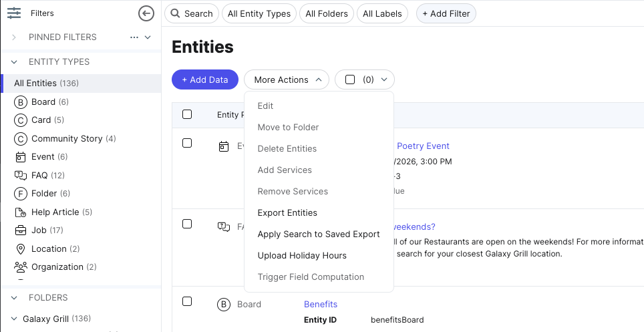Check the Poetry Event row checkbox
This screenshot has width=644, height=332.
pyautogui.click(x=187, y=143)
